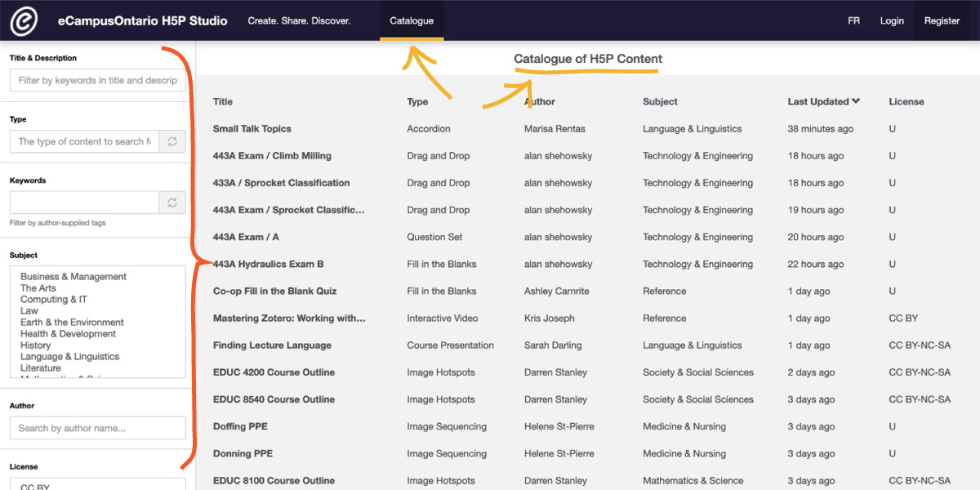Screen dimensions: 980x490
Task: Choose Law in the Subject list
Action: pos(29,311)
